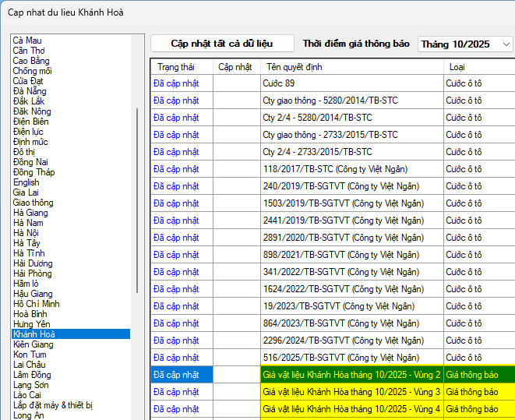Select 'English' in the left list

point(26,182)
